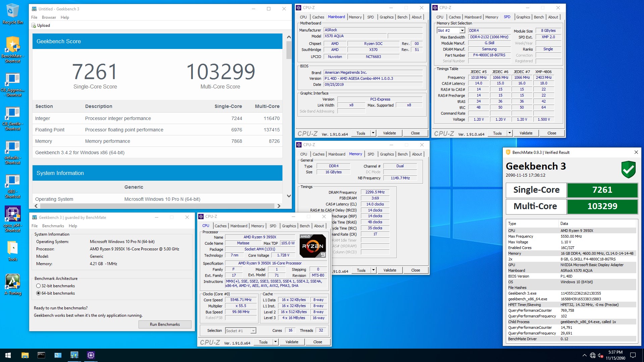644x362 pixels.
Task: Open the notification center icon
Action: 633,355
